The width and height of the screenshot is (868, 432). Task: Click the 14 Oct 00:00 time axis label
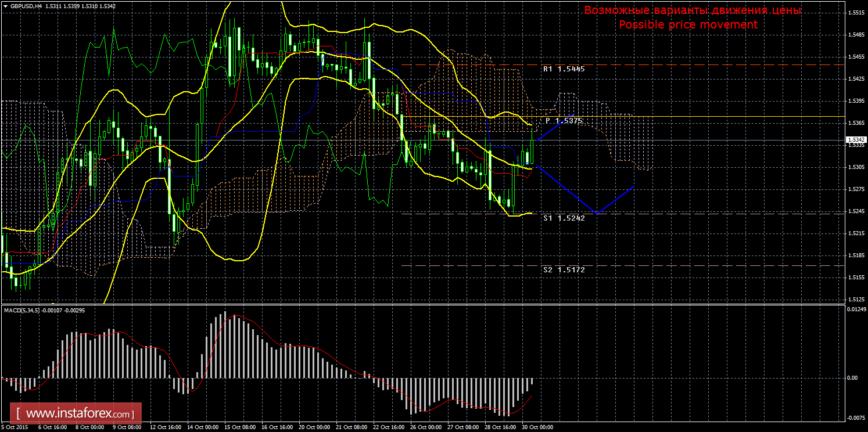click(x=202, y=427)
